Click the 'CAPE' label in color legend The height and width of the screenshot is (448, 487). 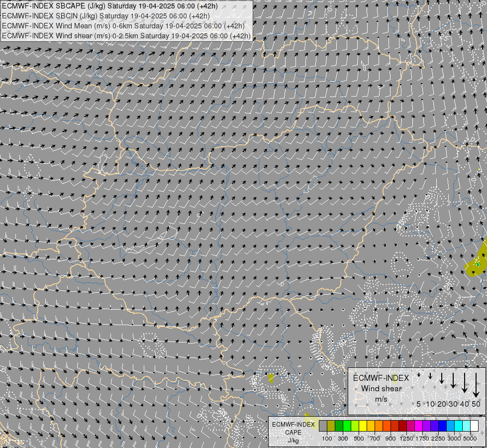[293, 433]
